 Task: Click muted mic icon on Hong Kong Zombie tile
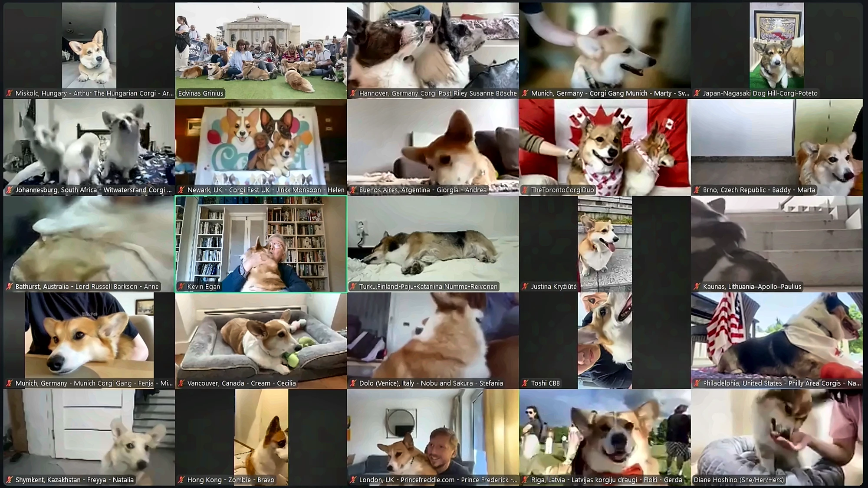[181, 480]
